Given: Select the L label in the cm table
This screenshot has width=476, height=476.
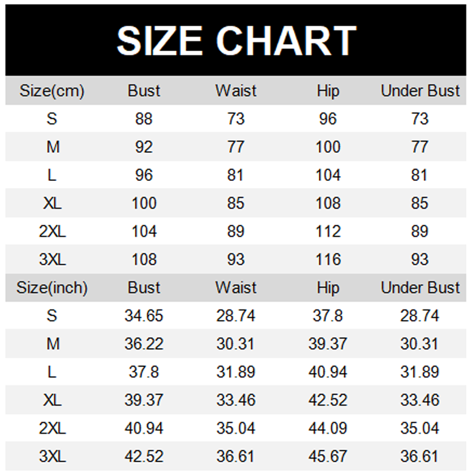Looking at the screenshot, I should [52, 175].
